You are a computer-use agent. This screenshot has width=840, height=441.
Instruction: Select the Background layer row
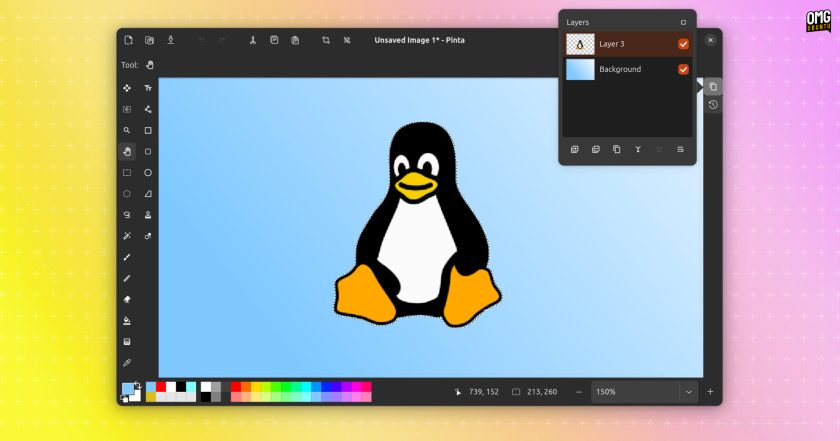point(627,69)
